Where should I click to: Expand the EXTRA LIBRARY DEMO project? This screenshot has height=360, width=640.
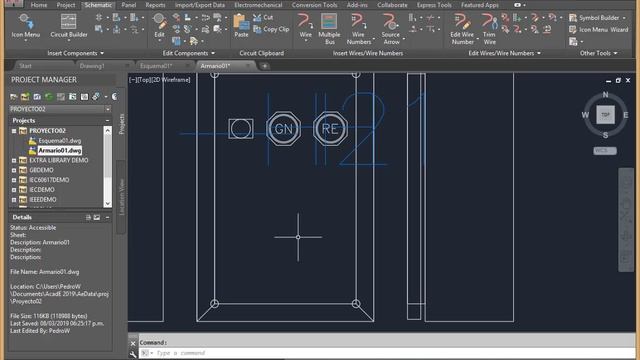point(14,160)
